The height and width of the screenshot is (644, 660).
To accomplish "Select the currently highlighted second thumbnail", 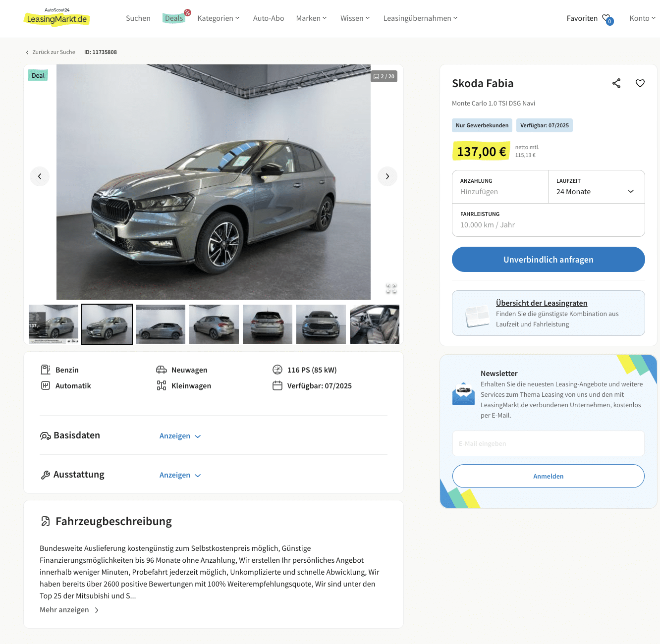I will click(107, 324).
